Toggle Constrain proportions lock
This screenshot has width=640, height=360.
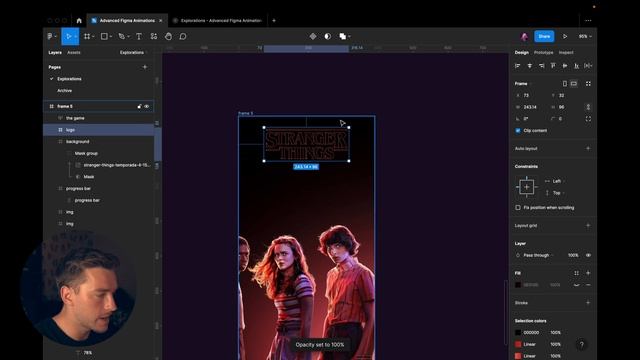[x=588, y=107]
